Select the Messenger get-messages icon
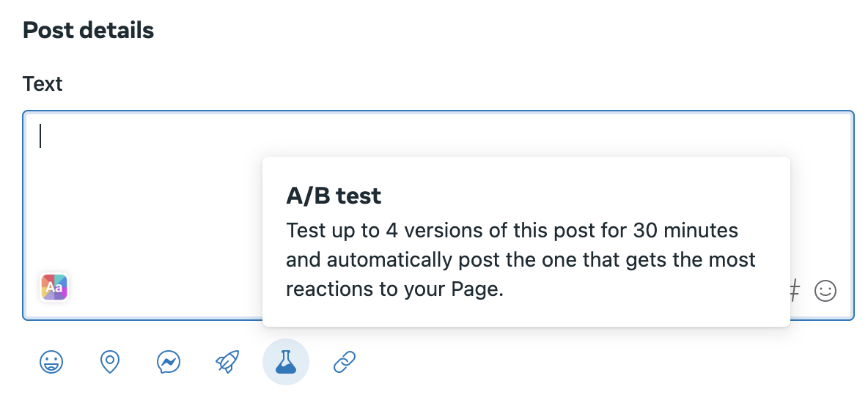The height and width of the screenshot is (400, 868). coord(169,363)
